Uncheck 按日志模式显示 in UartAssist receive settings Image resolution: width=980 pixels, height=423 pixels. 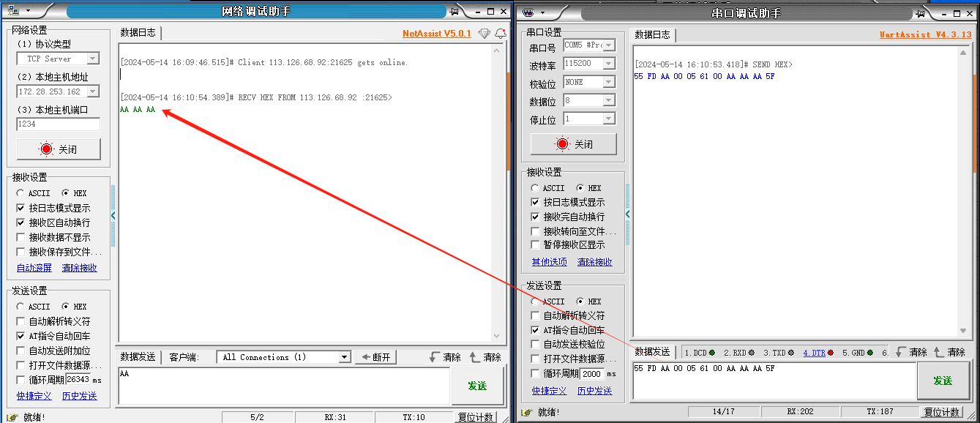[536, 202]
